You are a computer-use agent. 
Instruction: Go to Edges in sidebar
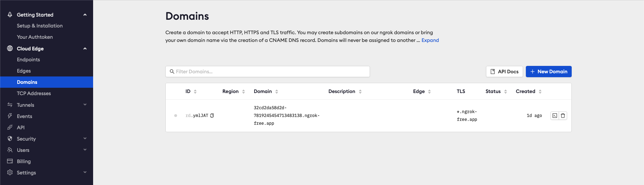coord(24,71)
